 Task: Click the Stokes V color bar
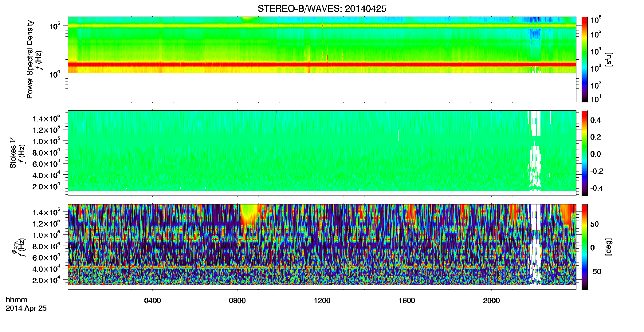coord(585,153)
